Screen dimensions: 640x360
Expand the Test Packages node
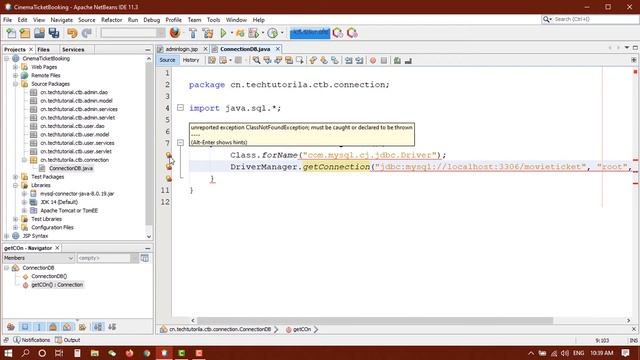coord(16,177)
